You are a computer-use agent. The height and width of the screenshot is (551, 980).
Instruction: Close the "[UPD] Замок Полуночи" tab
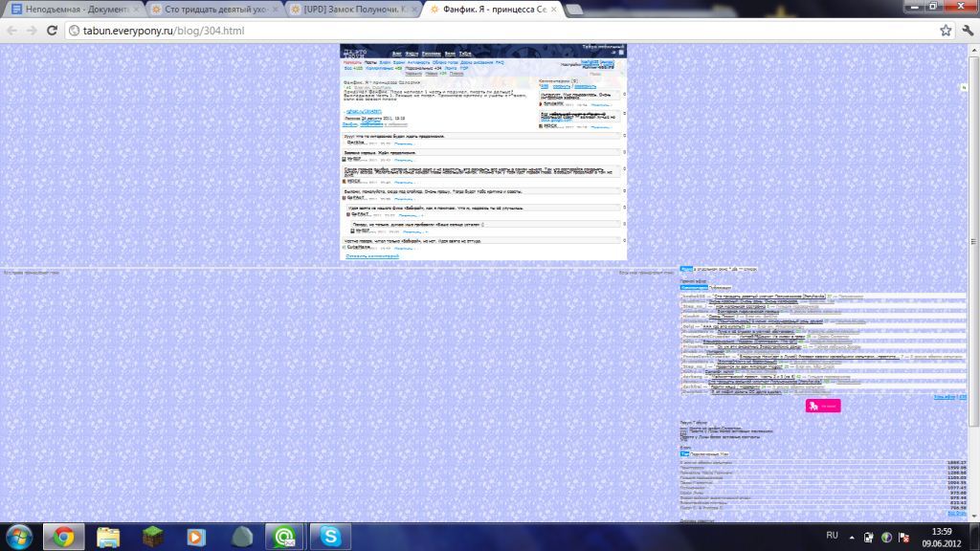[x=414, y=10]
